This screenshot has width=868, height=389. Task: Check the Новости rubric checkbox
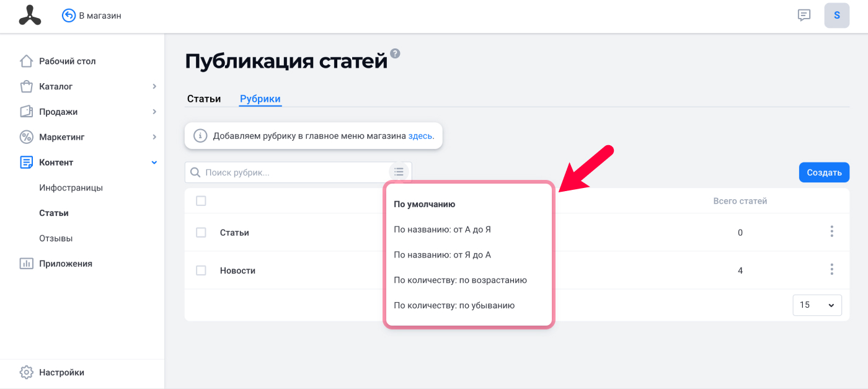click(201, 271)
